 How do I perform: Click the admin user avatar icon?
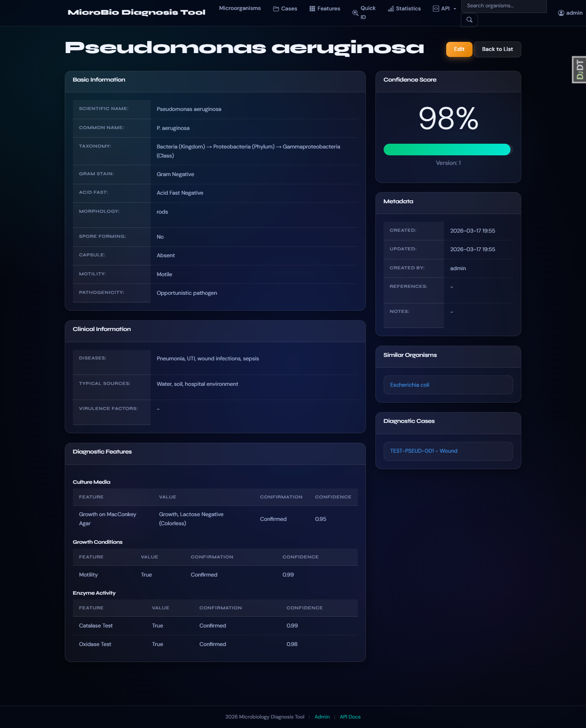[x=561, y=13]
